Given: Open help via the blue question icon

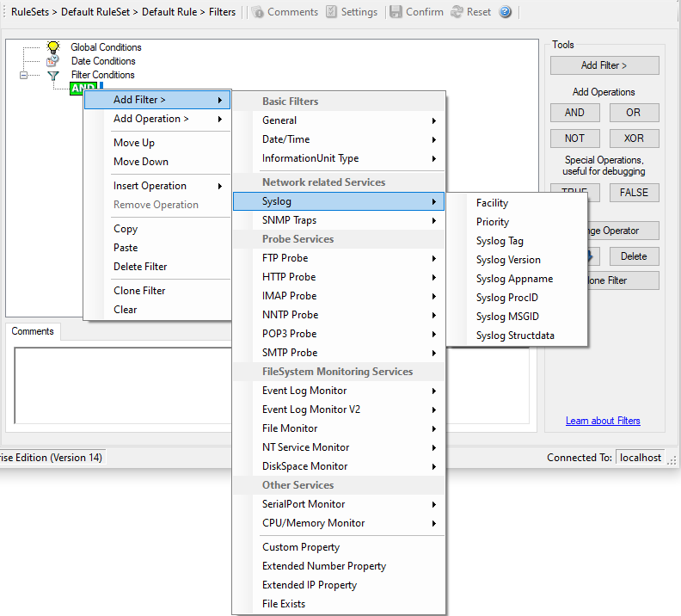Looking at the screenshot, I should click(x=506, y=12).
